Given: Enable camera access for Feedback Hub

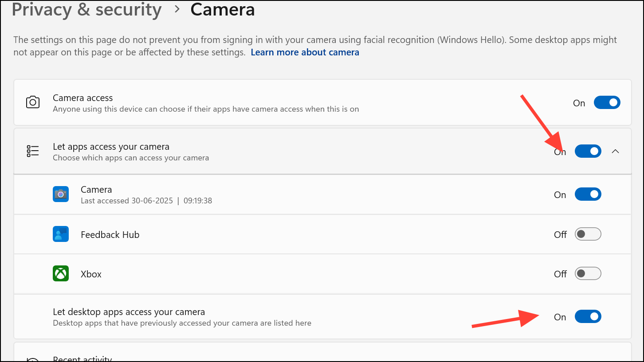Looking at the screenshot, I should click(x=588, y=234).
